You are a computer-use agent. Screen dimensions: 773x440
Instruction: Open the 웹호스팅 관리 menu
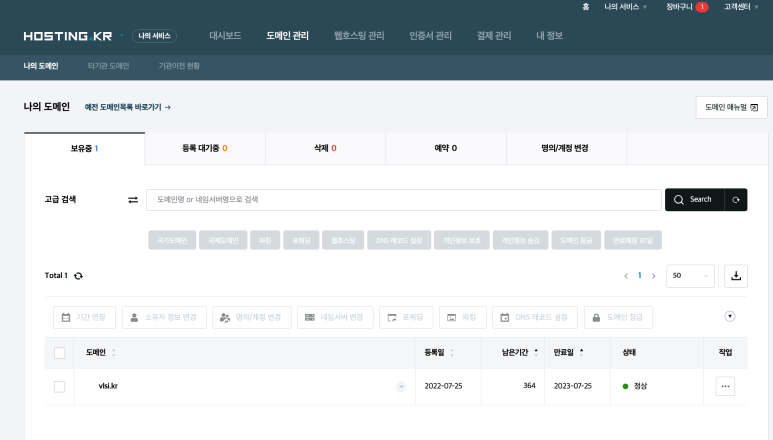(359, 35)
